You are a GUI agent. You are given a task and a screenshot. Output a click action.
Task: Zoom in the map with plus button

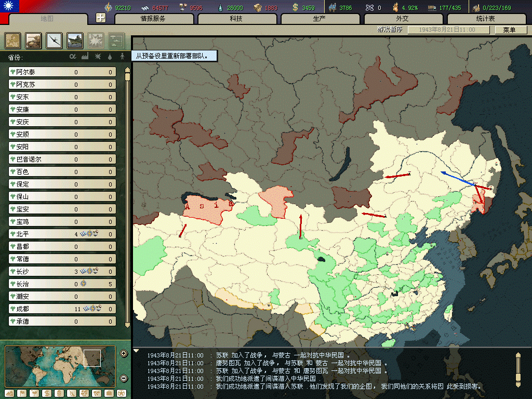pos(124,354)
